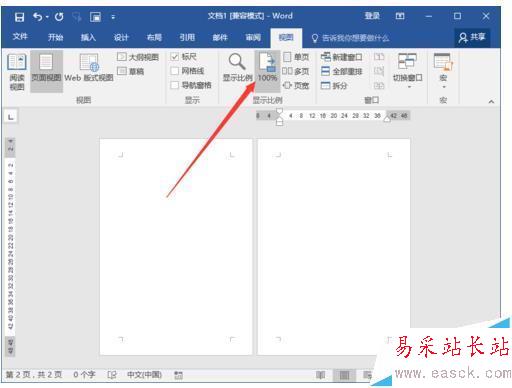The image size is (512, 388).
Task: Select the 视图 tab
Action: point(286,37)
